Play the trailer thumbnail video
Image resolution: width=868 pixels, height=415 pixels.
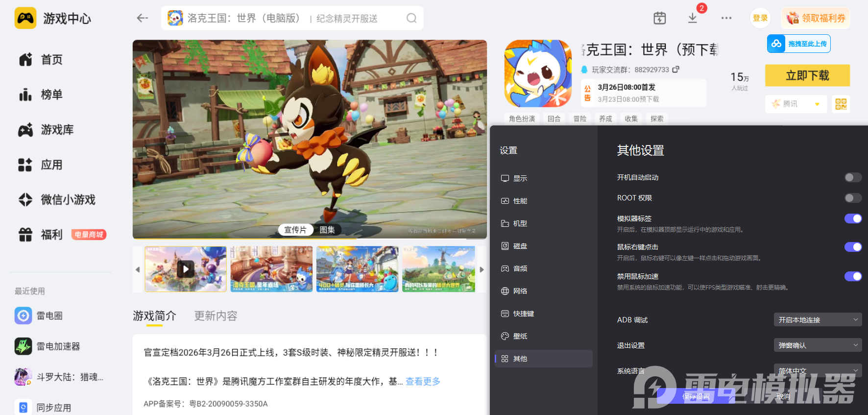click(x=186, y=269)
